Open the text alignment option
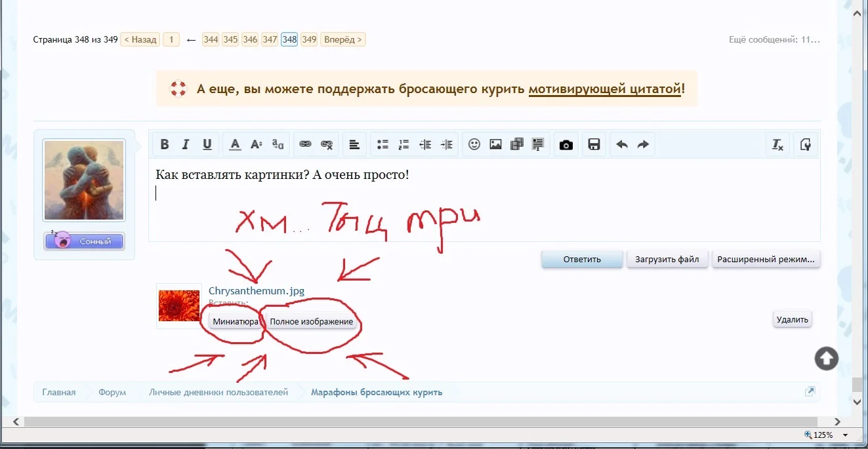Screen dimensions: 868x449 coord(354,144)
